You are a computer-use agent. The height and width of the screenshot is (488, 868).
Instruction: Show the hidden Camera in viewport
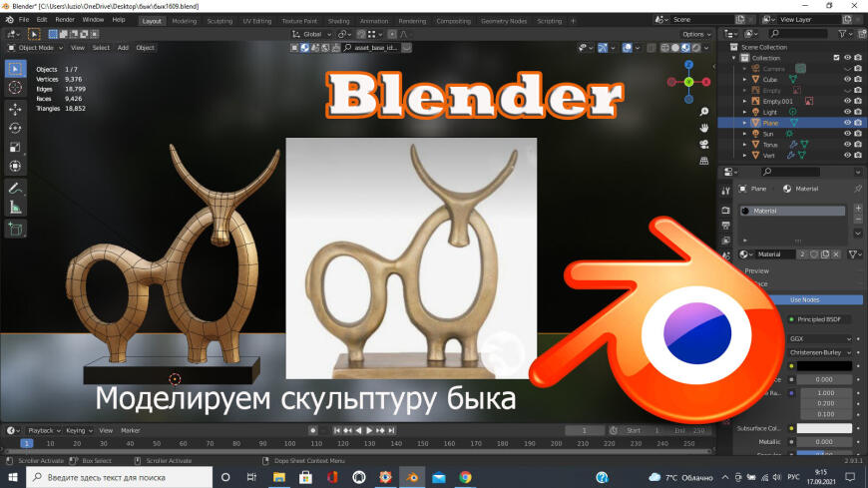[847, 69]
